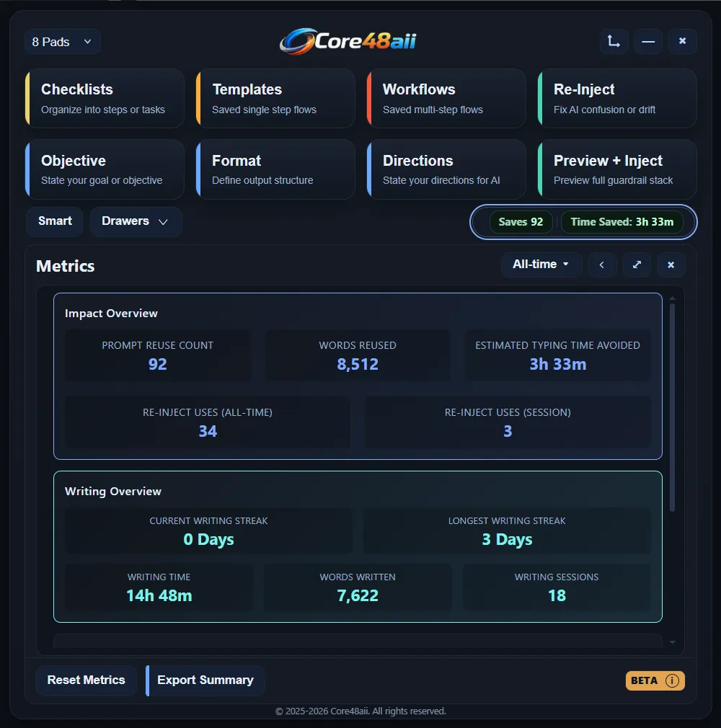Switch to the Smart view
This screenshot has height=728, width=721.
(x=54, y=221)
